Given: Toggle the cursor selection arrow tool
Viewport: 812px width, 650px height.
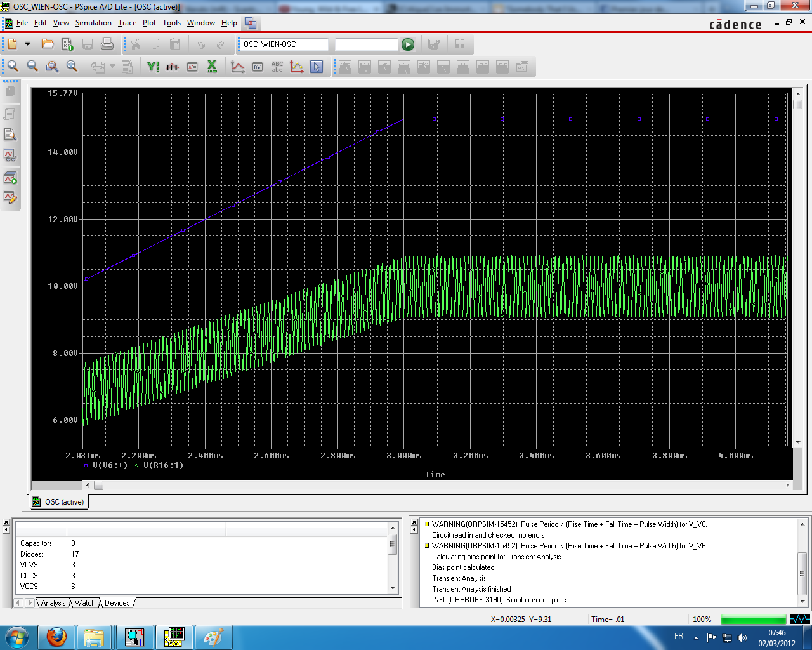Looking at the screenshot, I should (317, 67).
